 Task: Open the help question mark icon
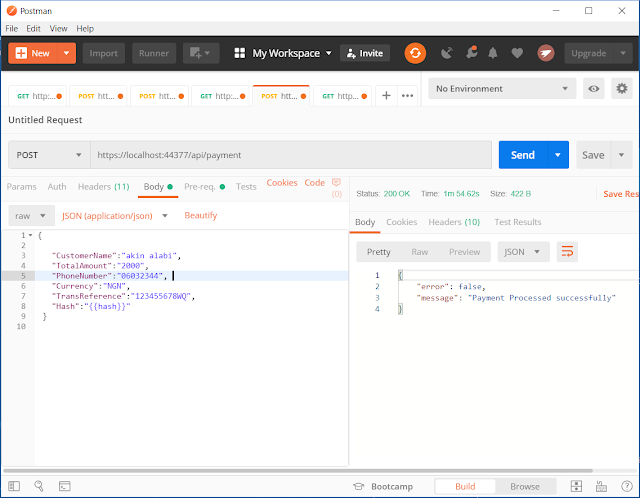coord(627,486)
